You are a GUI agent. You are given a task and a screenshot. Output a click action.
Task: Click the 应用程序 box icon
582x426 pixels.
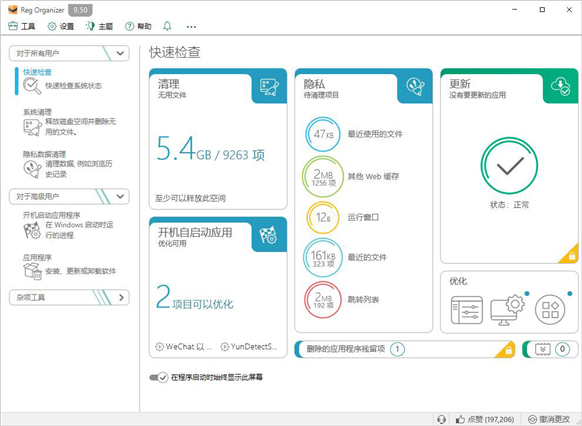(32, 271)
